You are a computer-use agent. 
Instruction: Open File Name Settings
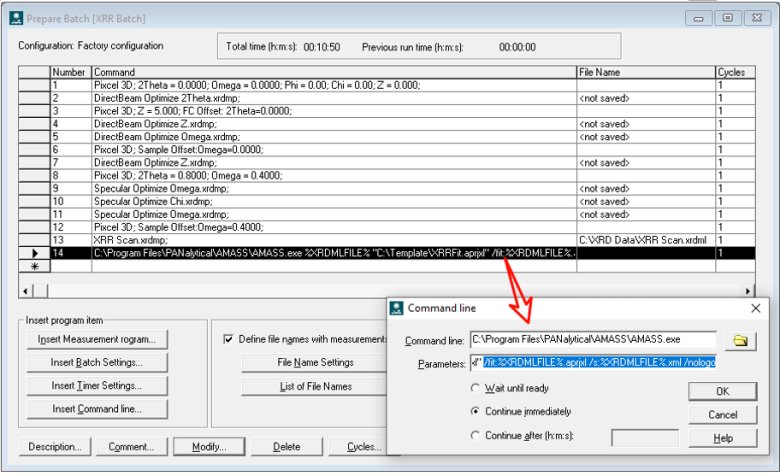315,362
